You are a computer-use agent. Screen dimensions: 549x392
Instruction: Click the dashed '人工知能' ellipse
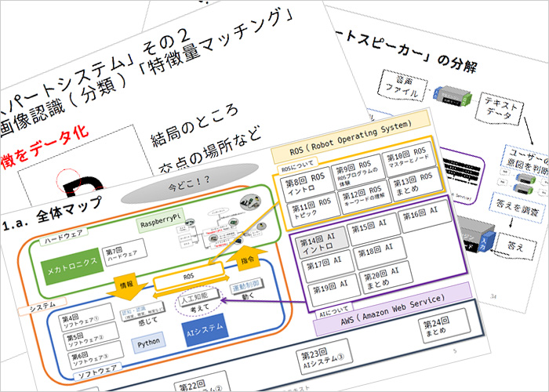(199, 300)
